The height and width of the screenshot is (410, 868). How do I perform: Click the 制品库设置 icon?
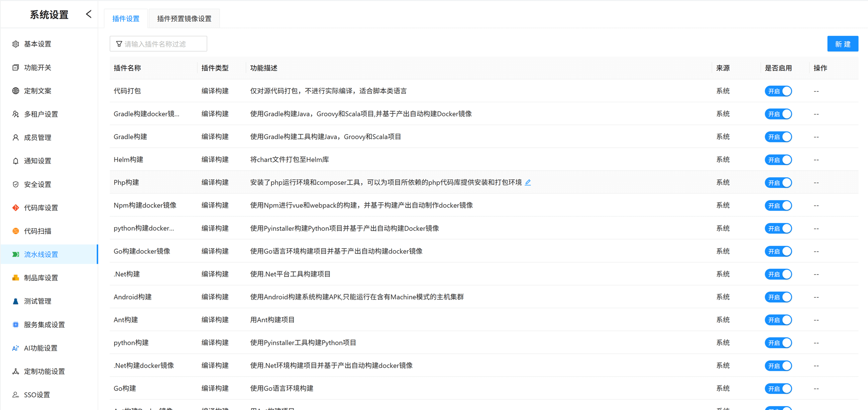tap(15, 278)
